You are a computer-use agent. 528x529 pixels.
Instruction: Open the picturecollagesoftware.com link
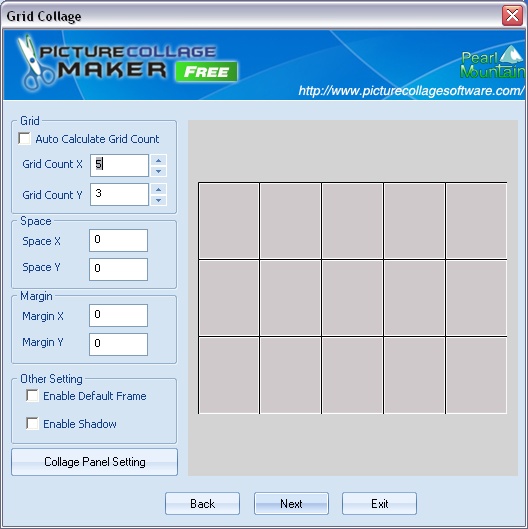pos(411,91)
